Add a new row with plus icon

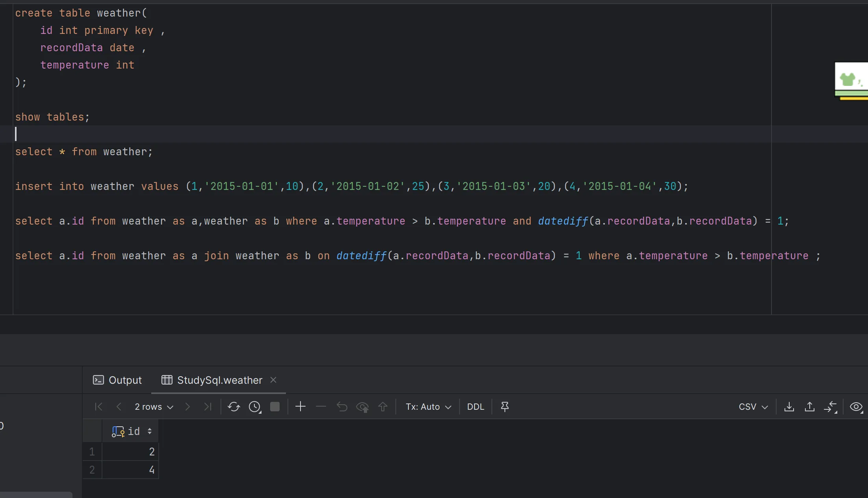click(300, 407)
